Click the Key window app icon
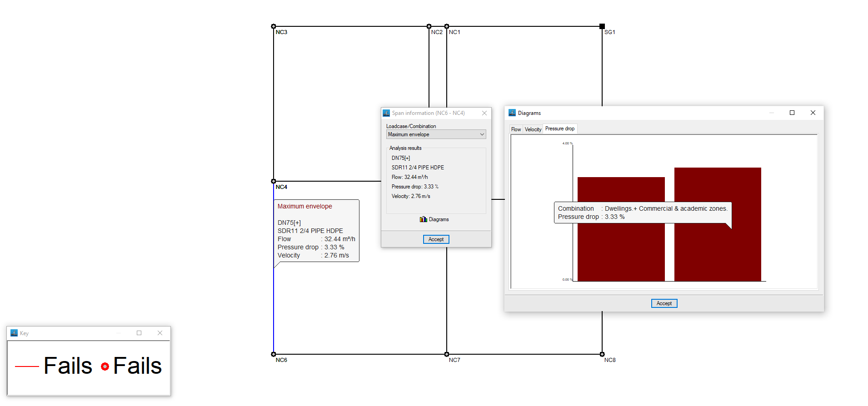The image size is (868, 406). coord(14,333)
